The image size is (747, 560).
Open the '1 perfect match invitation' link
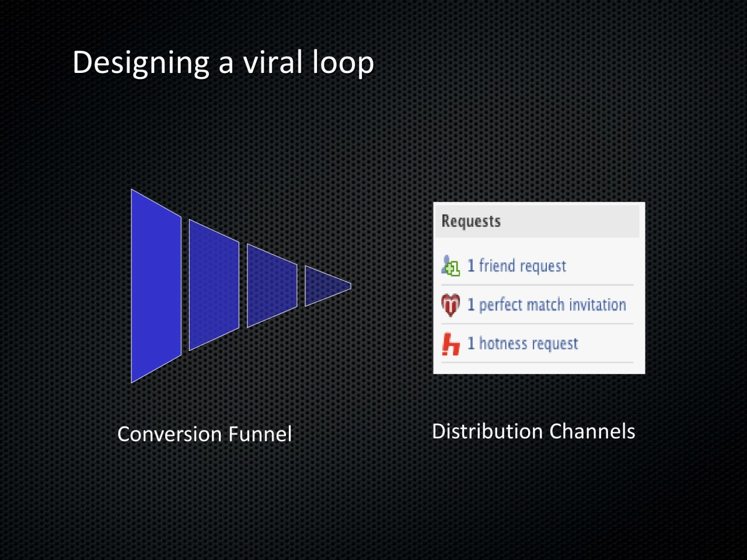pyautogui.click(x=546, y=304)
